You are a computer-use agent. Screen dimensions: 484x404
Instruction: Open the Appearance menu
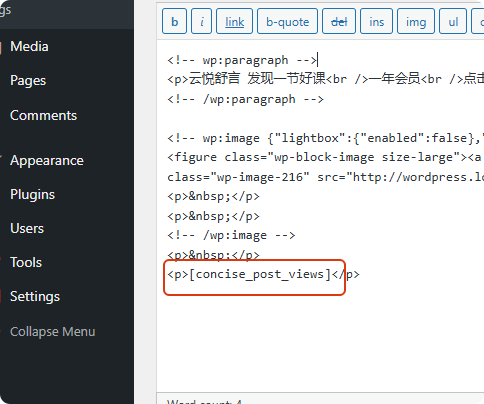tap(47, 161)
